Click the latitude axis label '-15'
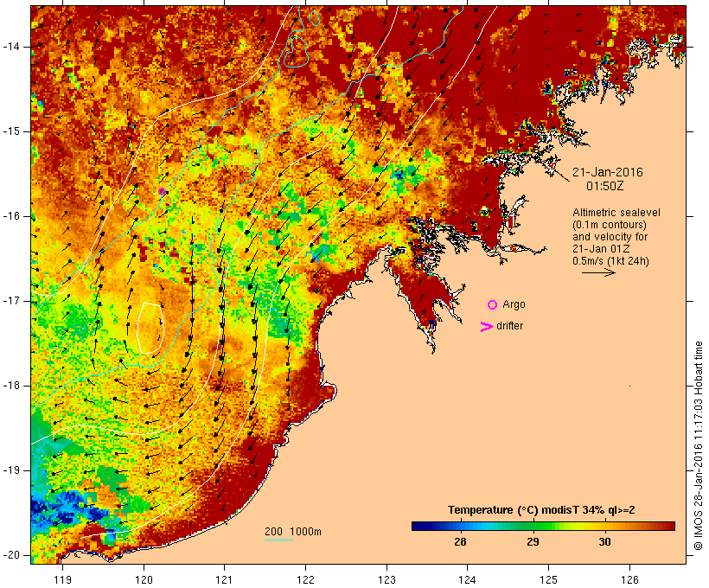This screenshot has width=709, height=588. (10, 131)
